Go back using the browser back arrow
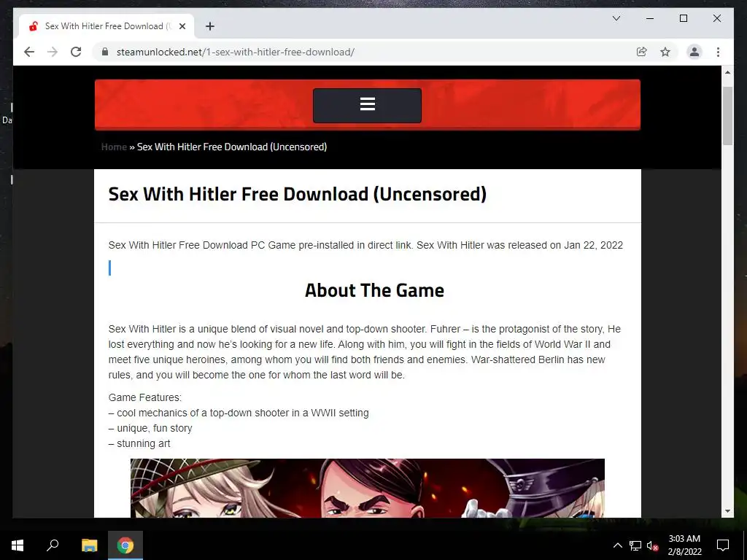The image size is (747, 560). [29, 52]
